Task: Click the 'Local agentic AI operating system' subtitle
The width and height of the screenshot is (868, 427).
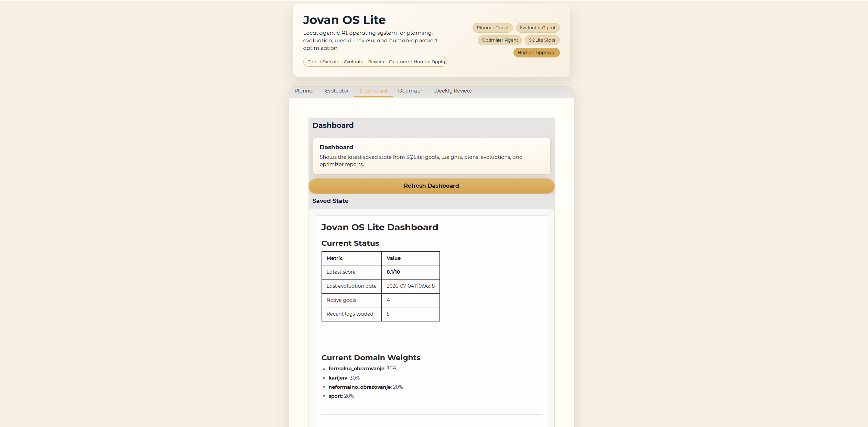Action: (x=370, y=41)
